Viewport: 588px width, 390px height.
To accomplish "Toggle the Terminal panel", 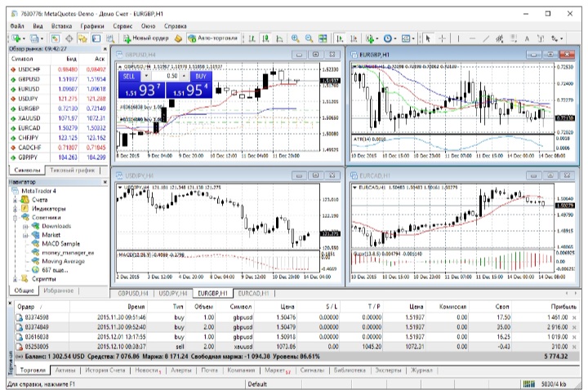I will pos(96,38).
